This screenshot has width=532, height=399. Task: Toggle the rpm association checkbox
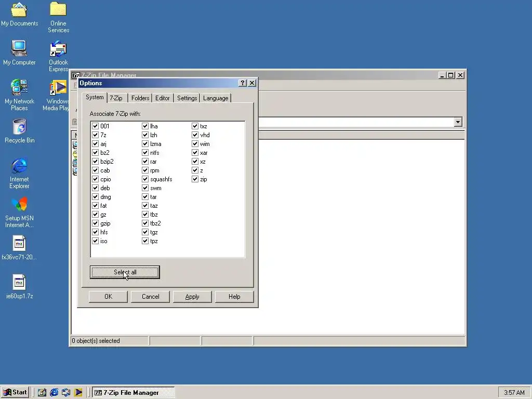click(145, 170)
